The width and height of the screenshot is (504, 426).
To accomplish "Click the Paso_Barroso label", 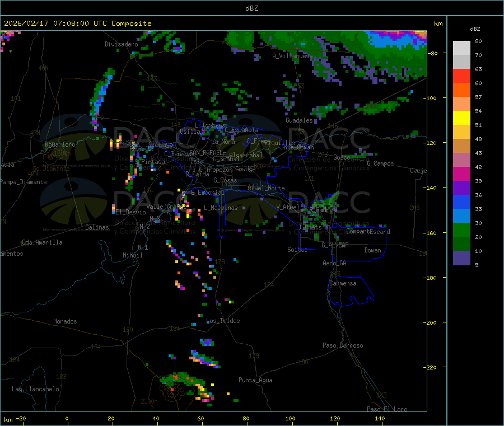I will pos(343,346).
